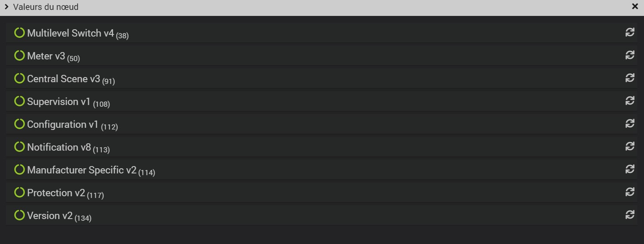Expand the Protection v2 section
Screen dimensions: 644x244
click(x=56, y=193)
